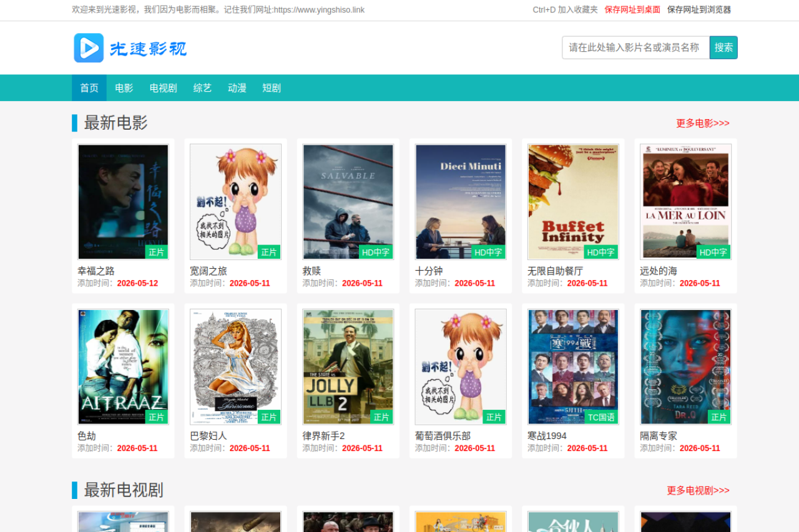Click the HD中字 badge on 远处的海 poster
The height and width of the screenshot is (532, 799).
click(x=713, y=253)
